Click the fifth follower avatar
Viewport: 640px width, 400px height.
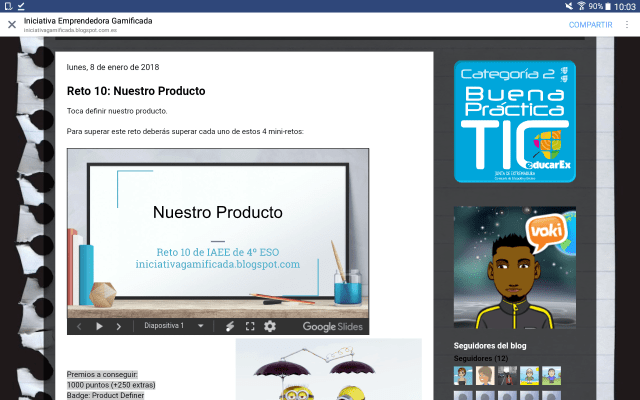tap(551, 375)
